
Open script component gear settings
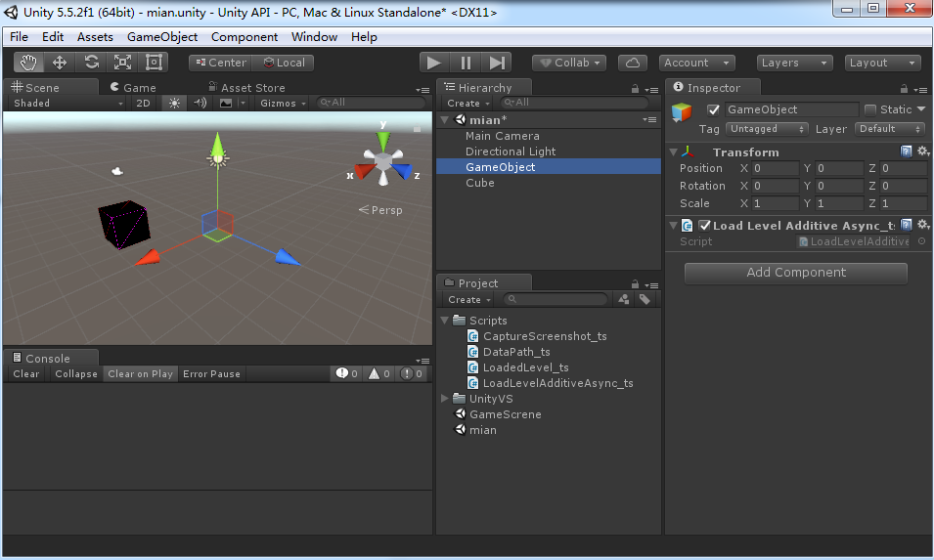pos(922,225)
